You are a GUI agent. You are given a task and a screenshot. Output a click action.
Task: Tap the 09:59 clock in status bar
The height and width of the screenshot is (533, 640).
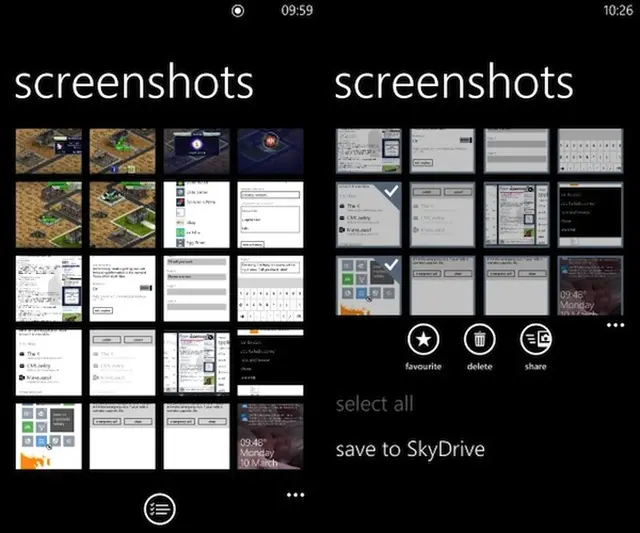[297, 10]
